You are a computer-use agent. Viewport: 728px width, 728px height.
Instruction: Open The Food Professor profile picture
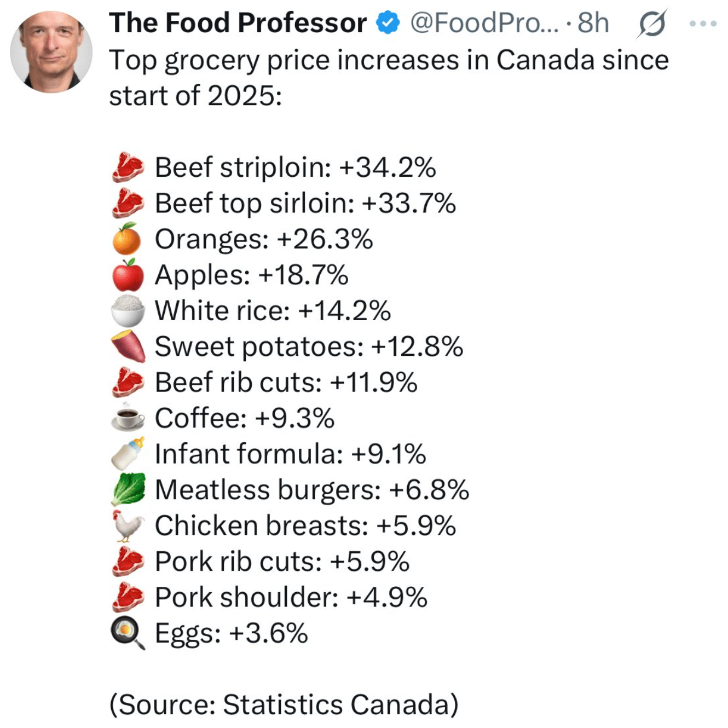(x=51, y=51)
